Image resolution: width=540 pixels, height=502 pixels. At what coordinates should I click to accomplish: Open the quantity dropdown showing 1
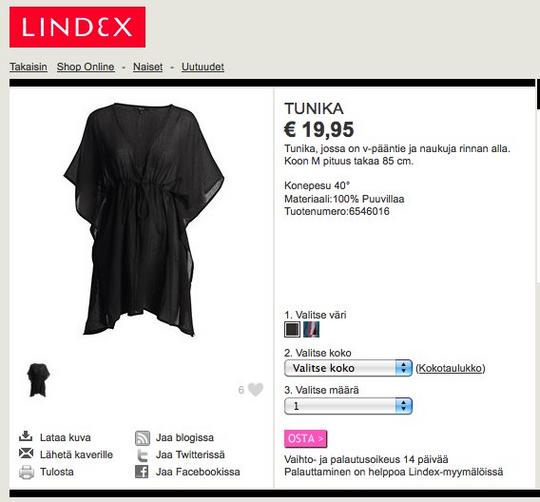[x=348, y=406]
